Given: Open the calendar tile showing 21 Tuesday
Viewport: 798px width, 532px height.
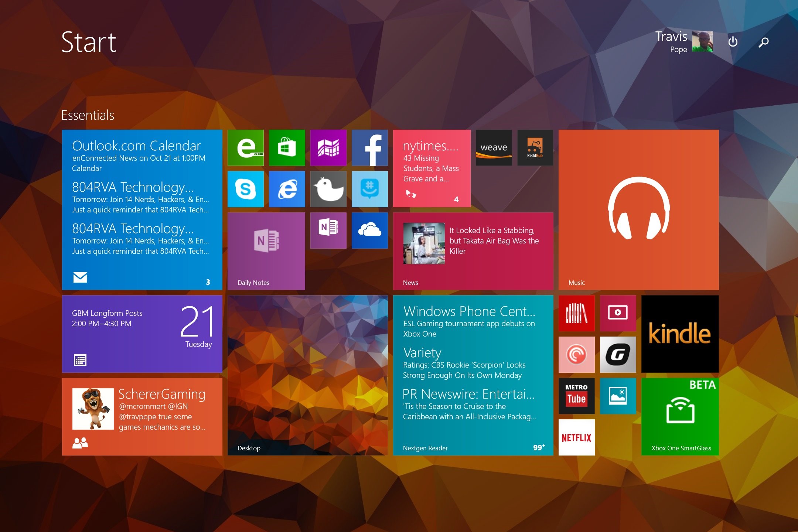Looking at the screenshot, I should pos(142,334).
